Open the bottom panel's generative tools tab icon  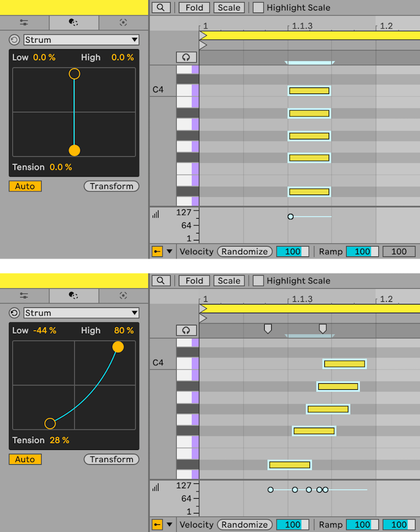(x=123, y=295)
